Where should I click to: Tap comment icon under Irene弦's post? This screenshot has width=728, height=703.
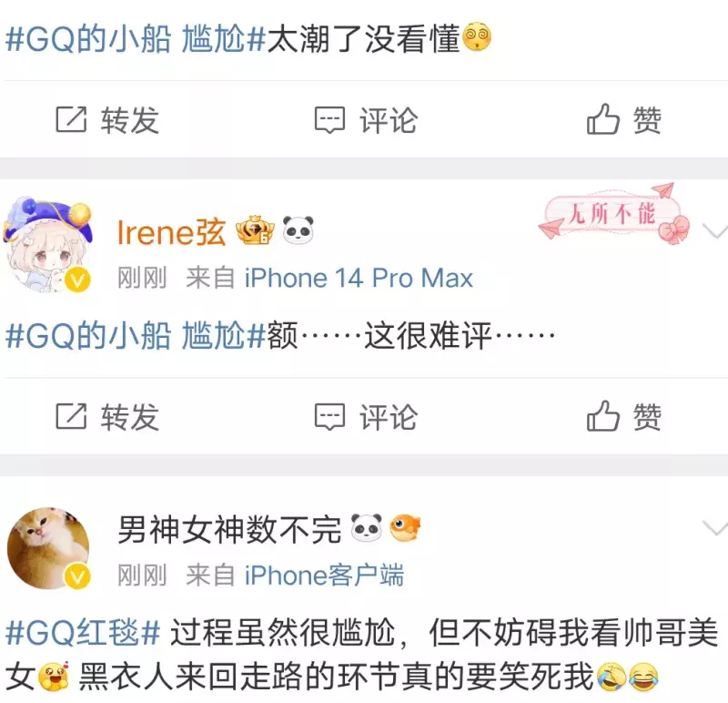pyautogui.click(x=329, y=417)
